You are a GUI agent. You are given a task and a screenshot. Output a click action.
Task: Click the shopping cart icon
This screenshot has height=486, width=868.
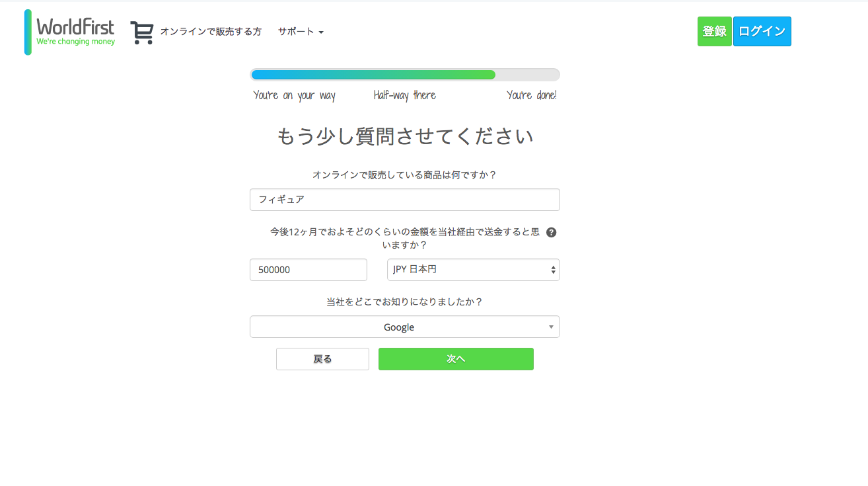142,32
